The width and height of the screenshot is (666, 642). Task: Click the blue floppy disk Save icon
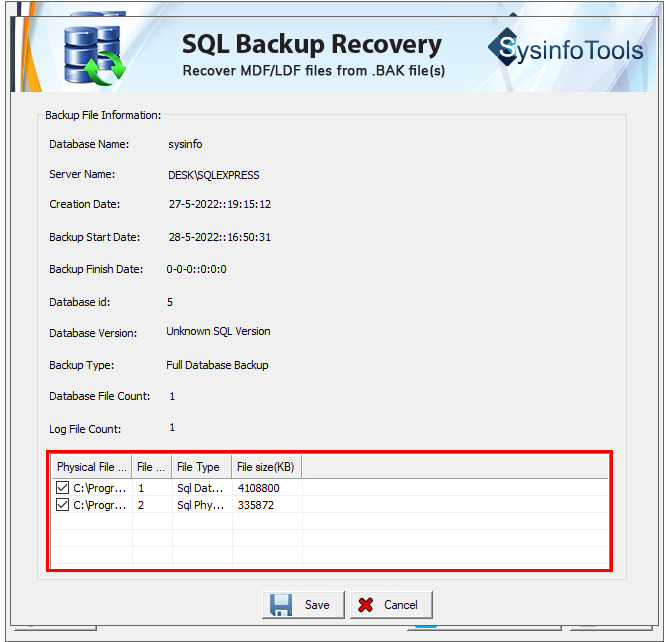point(281,605)
